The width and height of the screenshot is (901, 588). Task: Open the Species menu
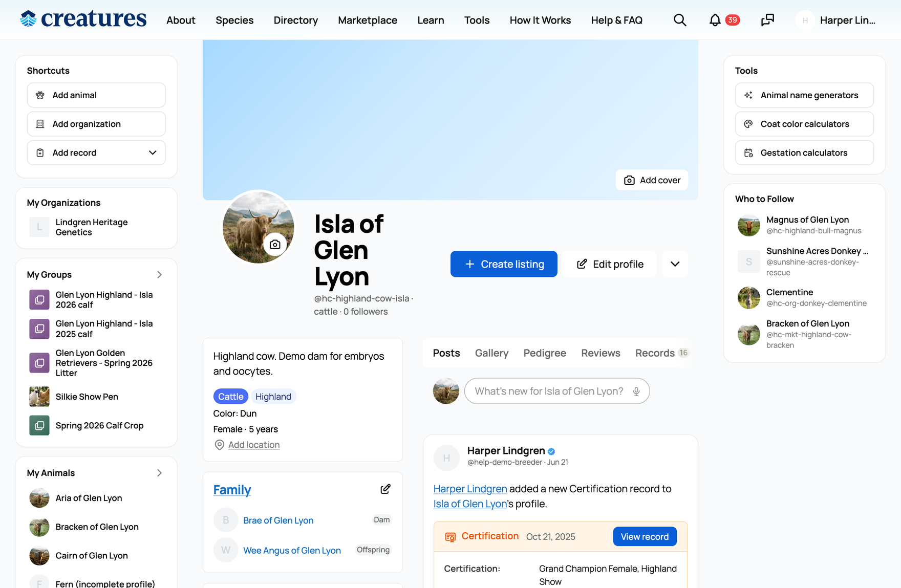tap(234, 20)
